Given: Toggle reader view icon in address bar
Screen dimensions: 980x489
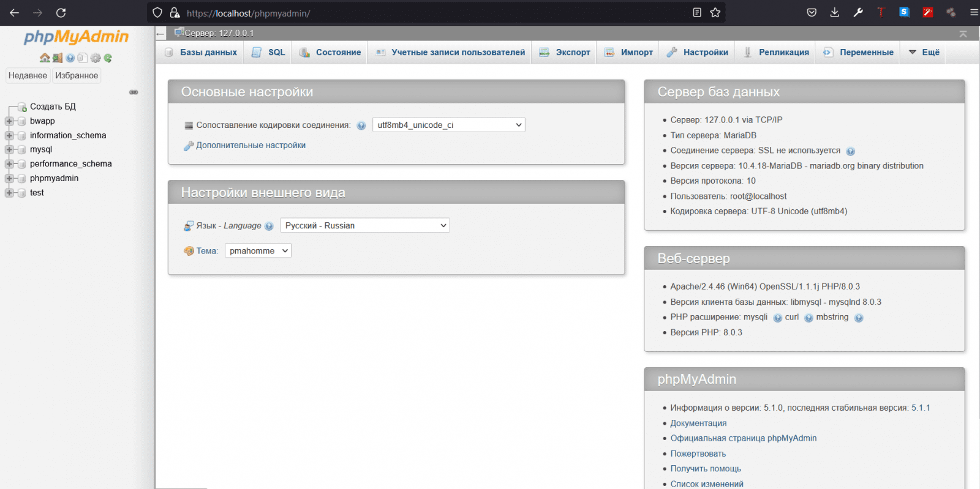Looking at the screenshot, I should (x=697, y=12).
